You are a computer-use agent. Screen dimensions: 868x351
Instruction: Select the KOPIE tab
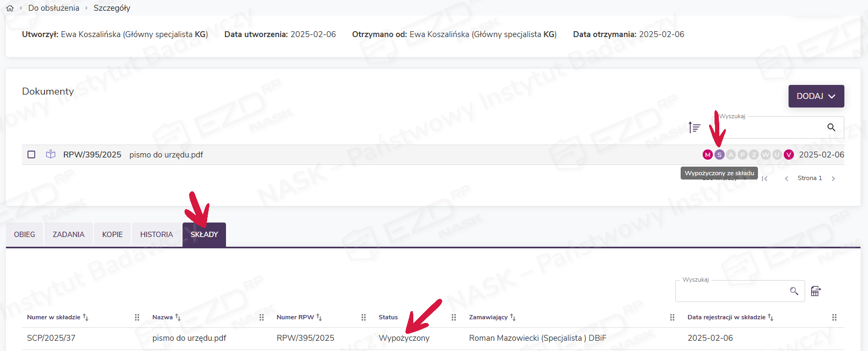112,235
